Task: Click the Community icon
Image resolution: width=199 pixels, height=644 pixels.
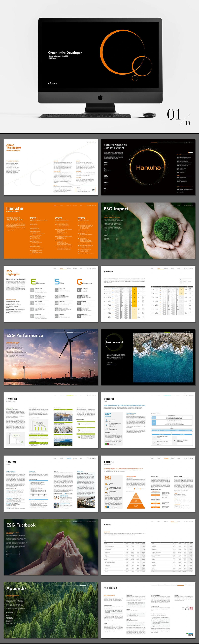Action: tap(57, 316)
